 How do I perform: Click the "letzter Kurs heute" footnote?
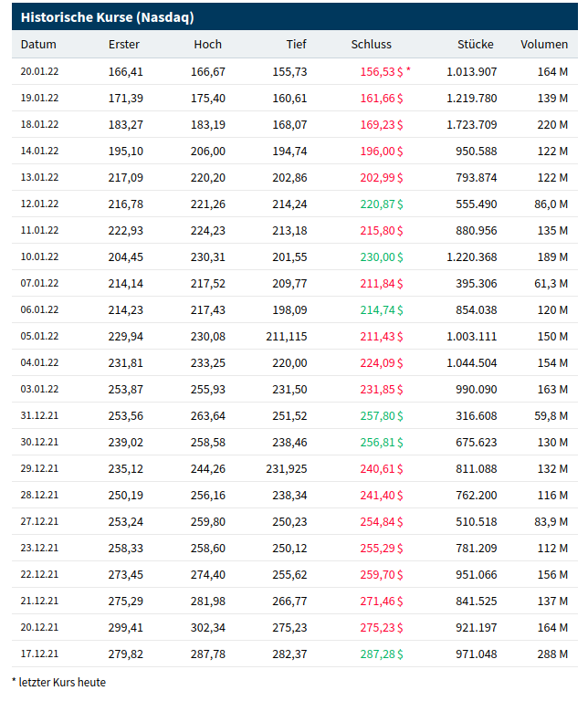pyautogui.click(x=58, y=682)
